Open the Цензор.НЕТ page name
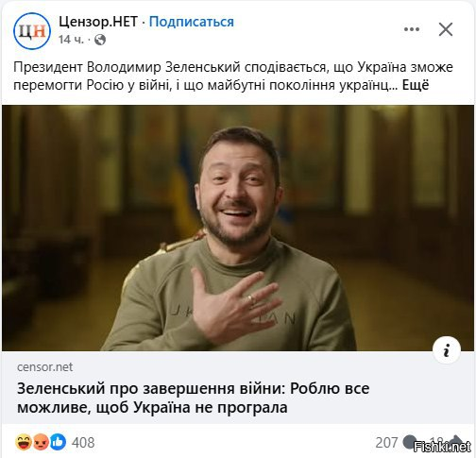Screen dimensions: 476x458 98,22
